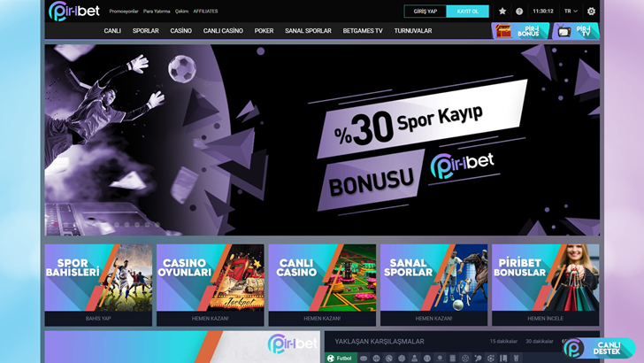Open the Para Yatırma deposit link

[157, 12]
